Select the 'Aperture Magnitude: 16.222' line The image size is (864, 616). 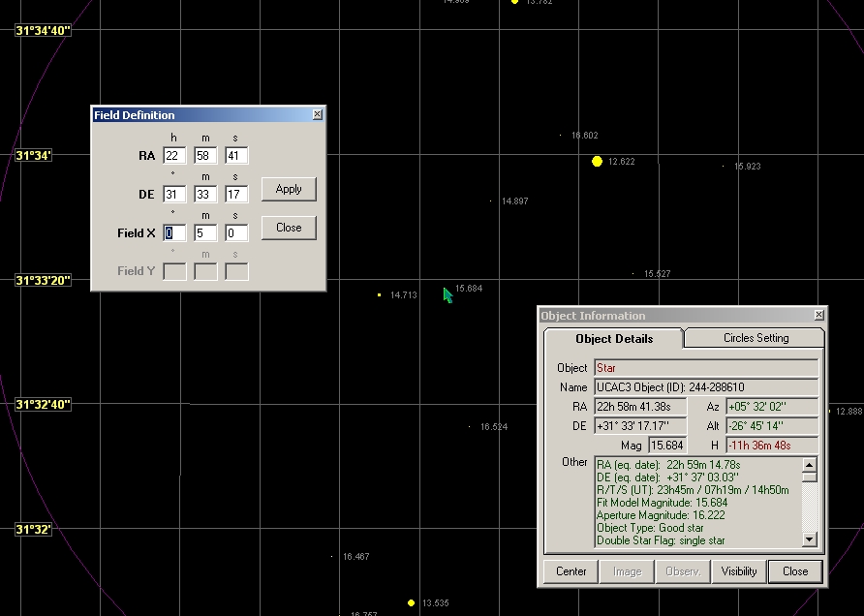click(661, 515)
